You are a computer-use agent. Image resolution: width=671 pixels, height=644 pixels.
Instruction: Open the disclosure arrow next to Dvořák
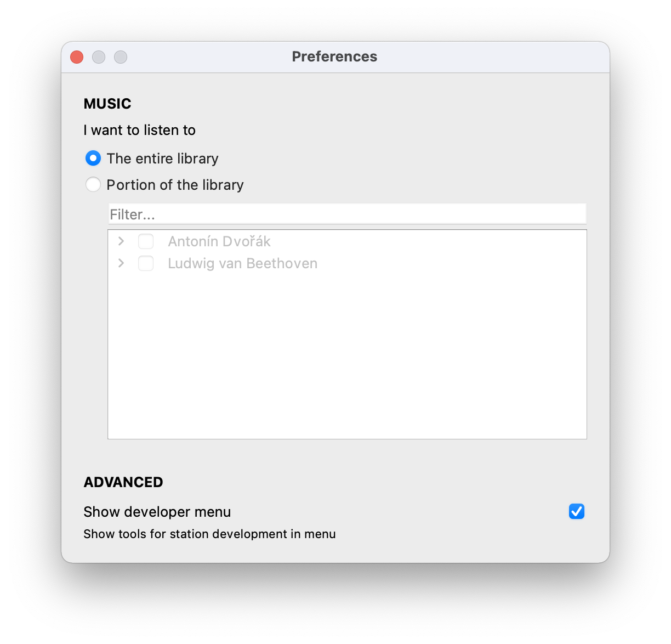click(121, 241)
